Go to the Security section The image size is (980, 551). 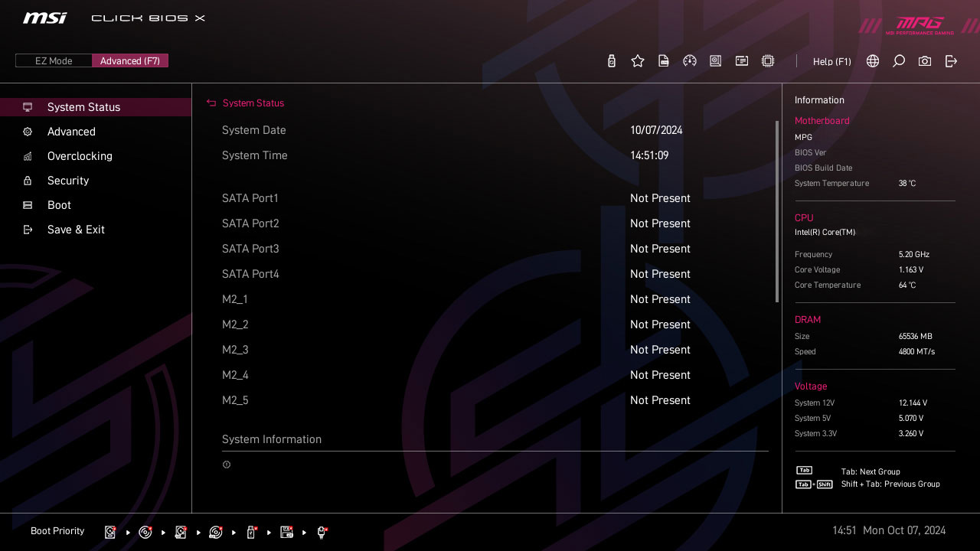pyautogui.click(x=68, y=181)
